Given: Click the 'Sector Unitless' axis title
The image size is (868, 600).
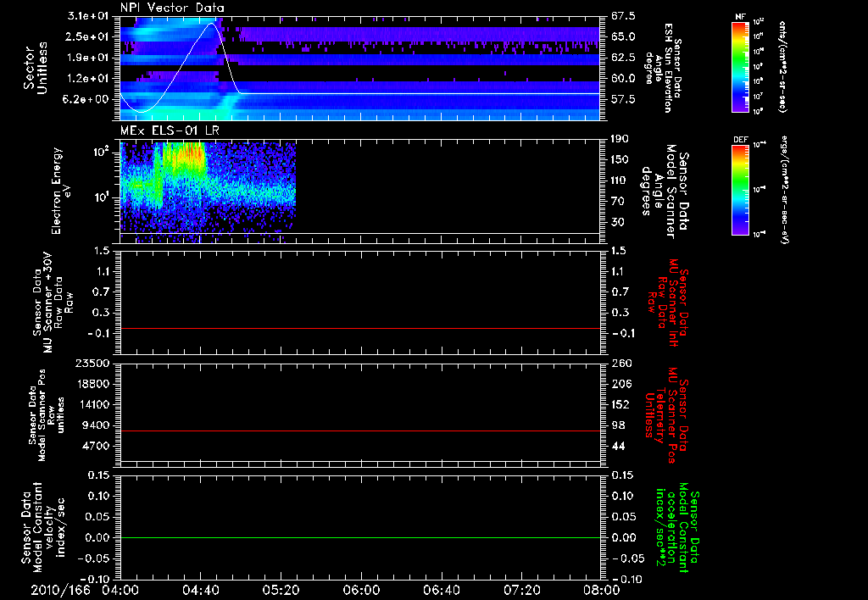Looking at the screenshot, I should click(36, 68).
